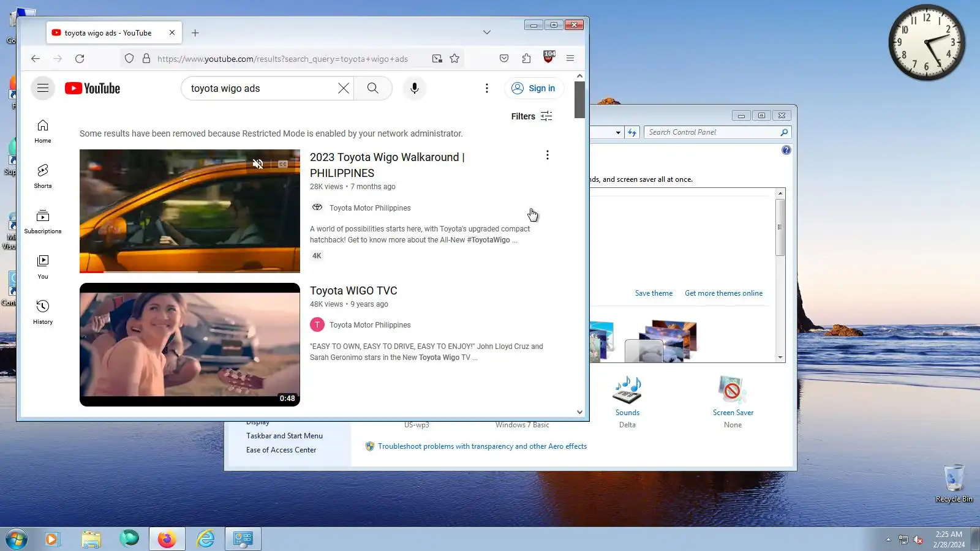This screenshot has height=551, width=980.
Task: Play 2023 Toyota Wigo Walkaround thumbnail
Action: [190, 211]
